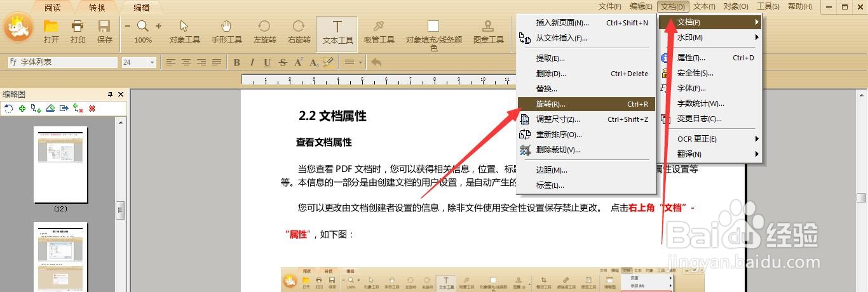
Task: Click the extract page thumbnail icon
Action: point(64,109)
